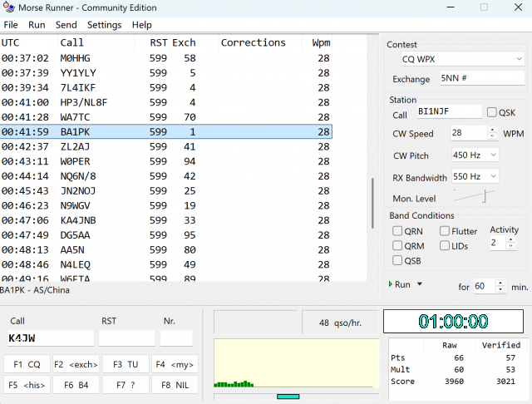Image resolution: width=532 pixels, height=404 pixels.
Task: Click the F7 ? button
Action: click(x=126, y=385)
